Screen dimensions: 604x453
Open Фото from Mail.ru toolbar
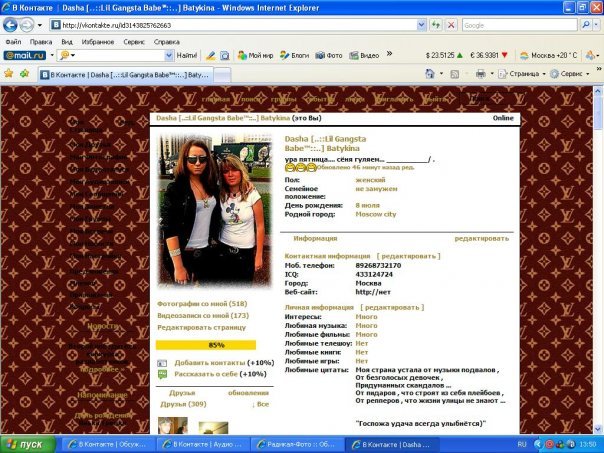(x=329, y=55)
